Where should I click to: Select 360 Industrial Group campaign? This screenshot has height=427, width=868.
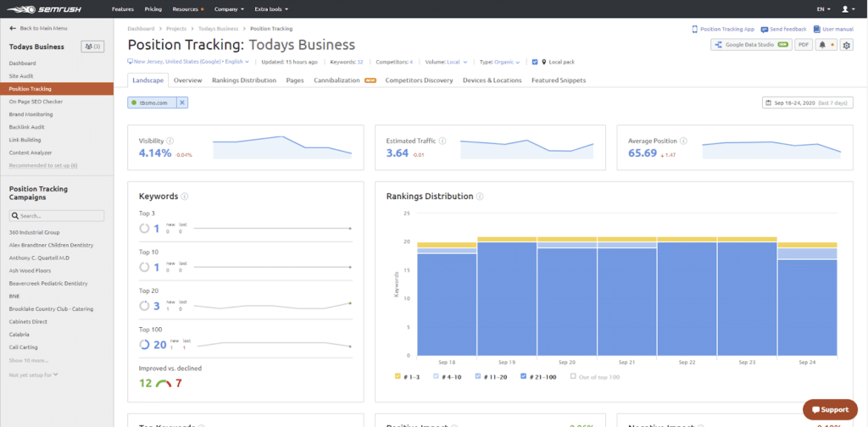click(34, 232)
